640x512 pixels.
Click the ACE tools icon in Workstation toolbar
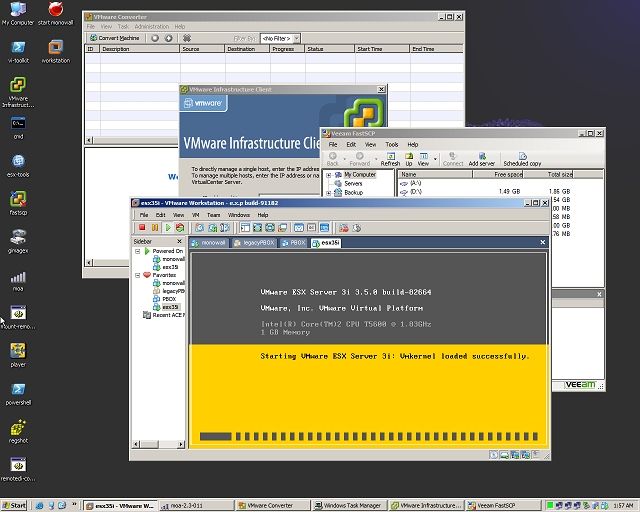click(x=344, y=228)
